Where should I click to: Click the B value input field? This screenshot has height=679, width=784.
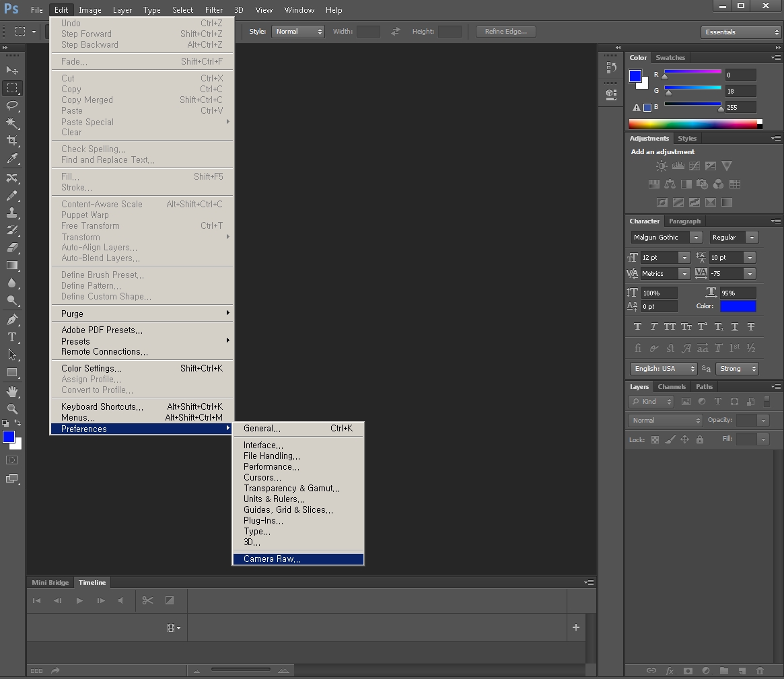[x=740, y=107]
